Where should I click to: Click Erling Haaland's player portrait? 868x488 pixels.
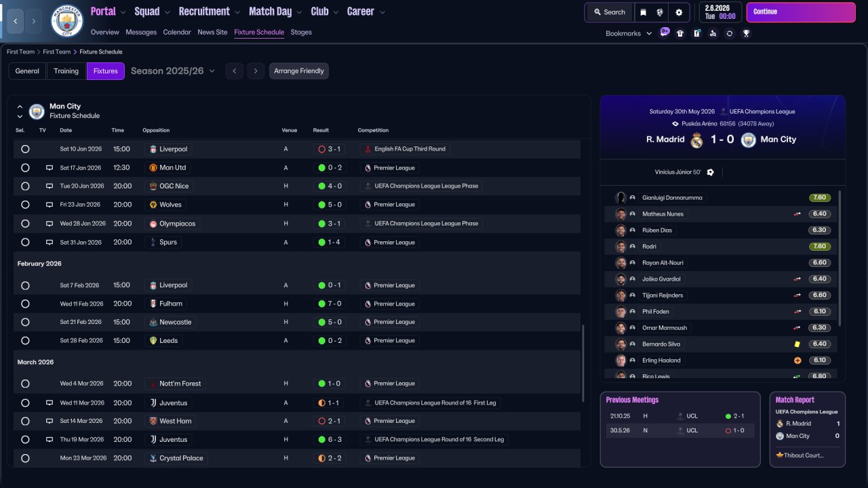620,361
